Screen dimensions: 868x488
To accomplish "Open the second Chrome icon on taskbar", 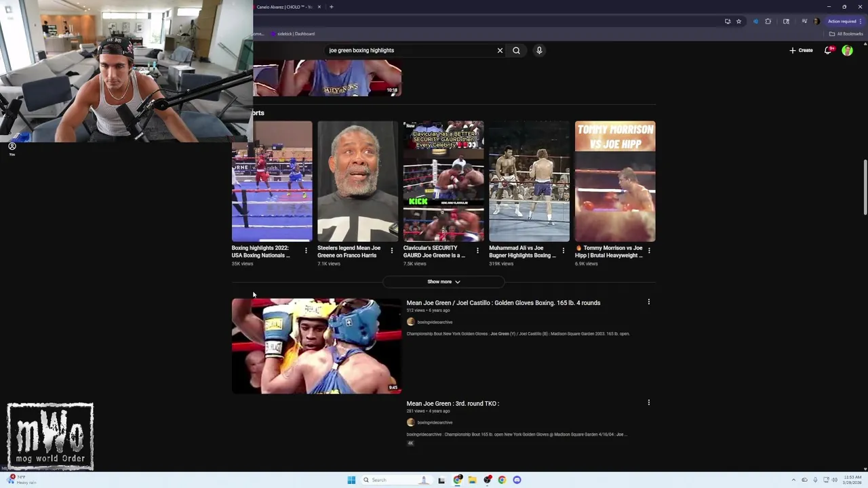I will tap(502, 480).
